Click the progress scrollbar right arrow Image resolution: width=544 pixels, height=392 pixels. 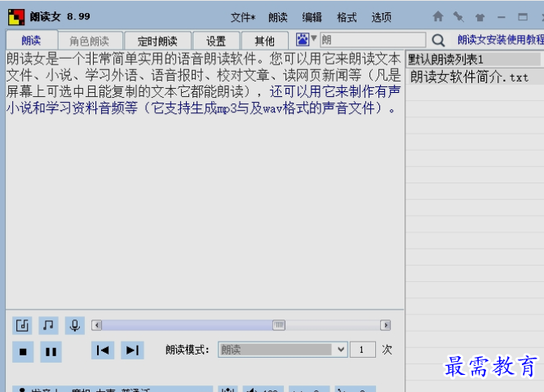coord(386,325)
